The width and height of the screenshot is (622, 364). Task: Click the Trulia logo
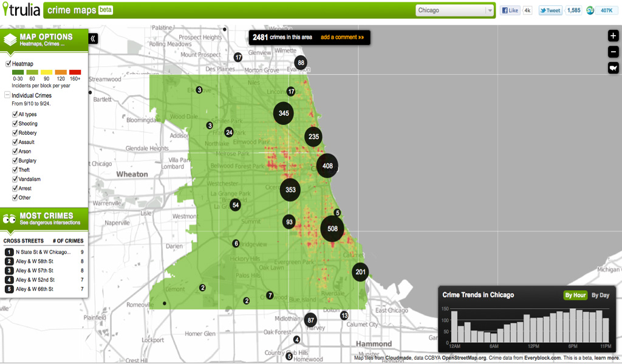click(x=21, y=10)
